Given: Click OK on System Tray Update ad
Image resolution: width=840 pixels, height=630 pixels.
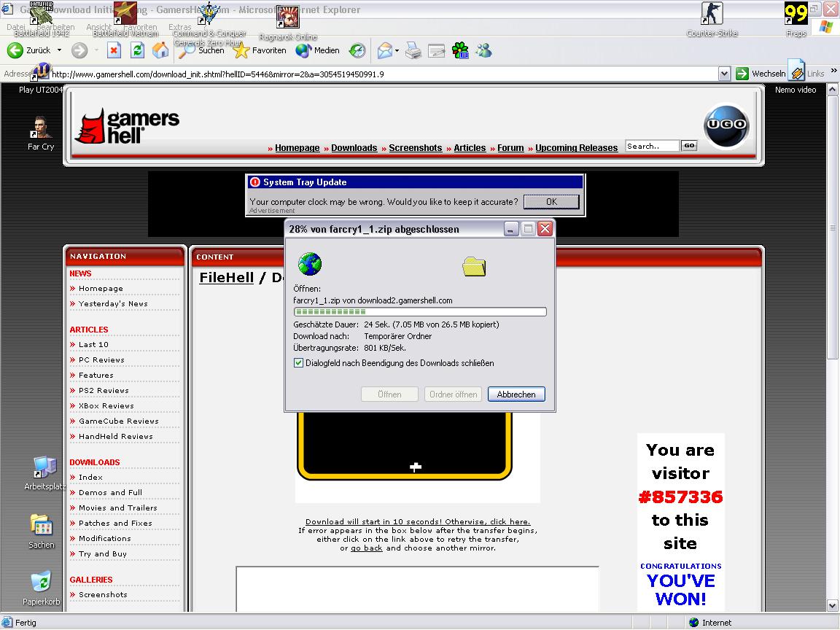Looking at the screenshot, I should [551, 201].
